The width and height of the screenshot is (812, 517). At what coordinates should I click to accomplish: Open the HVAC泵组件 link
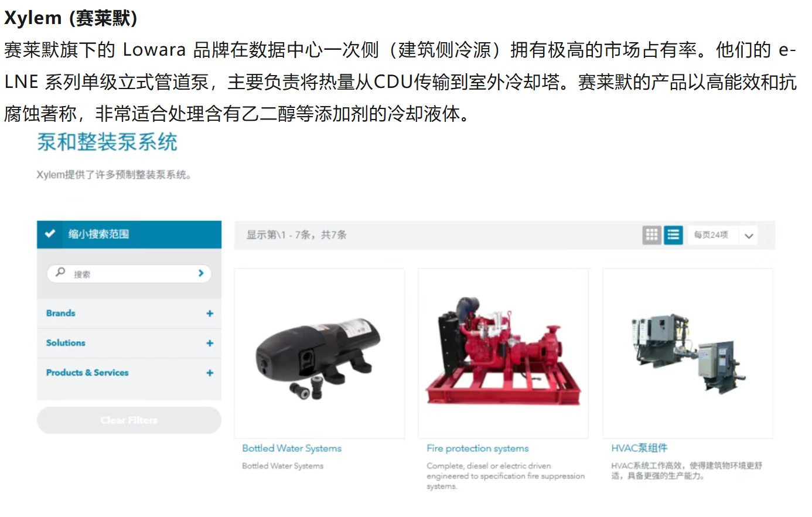coord(639,448)
